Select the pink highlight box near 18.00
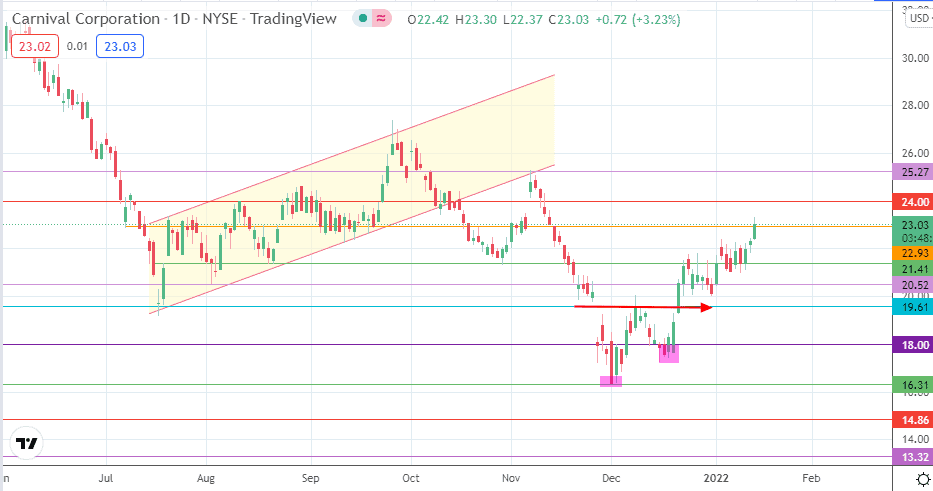This screenshot has height=491, width=933. 669,354
